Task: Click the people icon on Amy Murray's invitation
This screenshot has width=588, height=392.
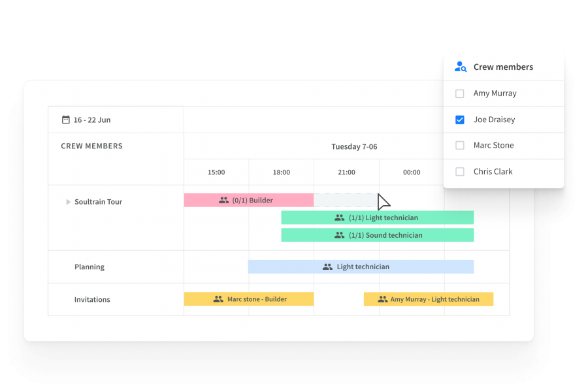Action: click(x=382, y=299)
